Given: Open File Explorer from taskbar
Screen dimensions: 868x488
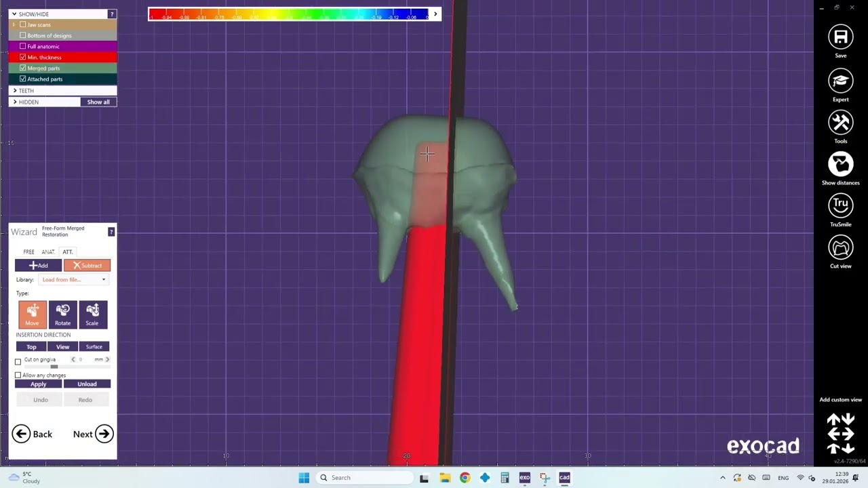Looking at the screenshot, I should [445, 478].
